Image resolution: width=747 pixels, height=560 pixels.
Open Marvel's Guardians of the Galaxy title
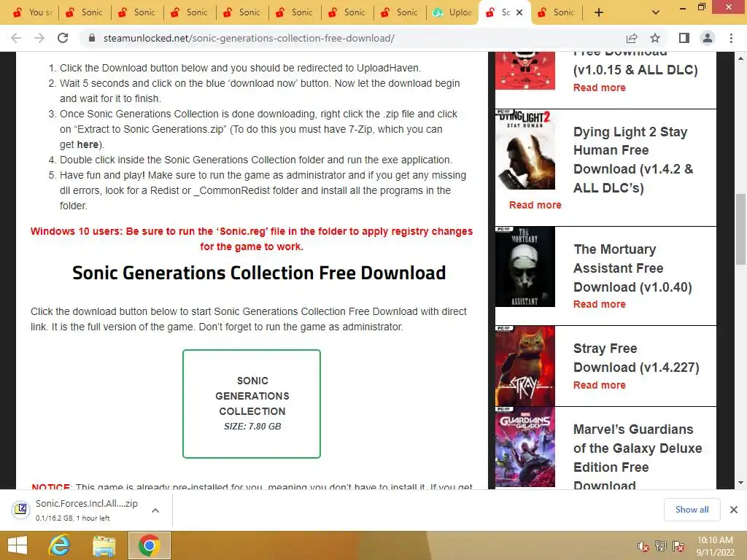pos(638,456)
